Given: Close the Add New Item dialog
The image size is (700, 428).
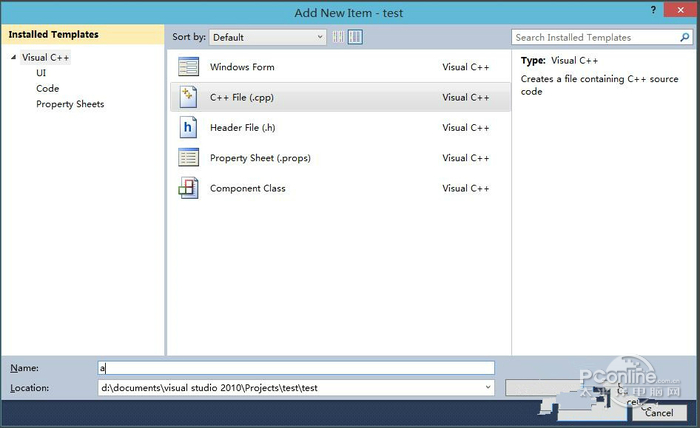Looking at the screenshot, I should [x=680, y=10].
